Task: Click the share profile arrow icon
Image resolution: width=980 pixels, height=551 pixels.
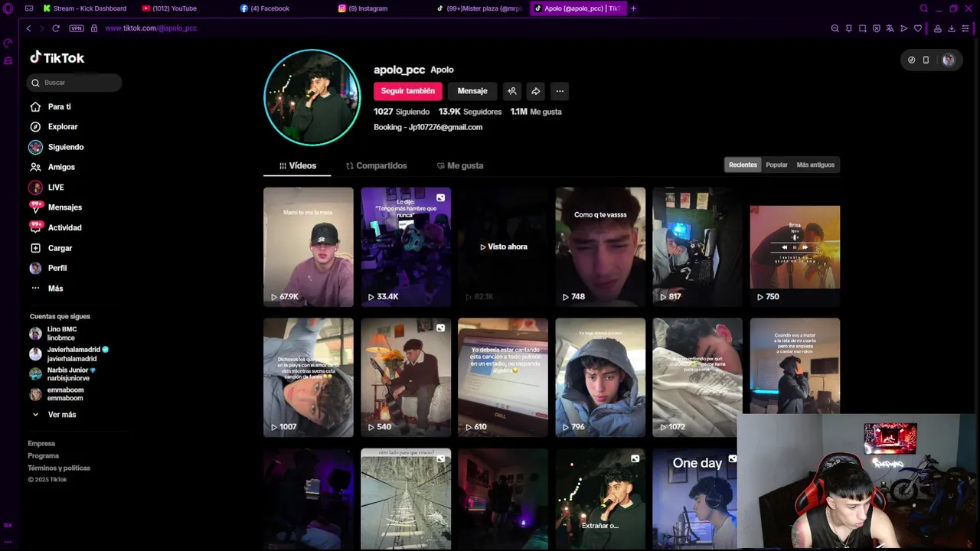Action: tap(536, 91)
